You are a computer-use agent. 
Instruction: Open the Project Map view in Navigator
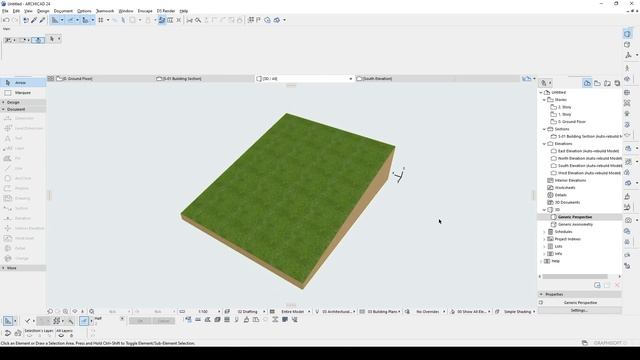point(587,83)
